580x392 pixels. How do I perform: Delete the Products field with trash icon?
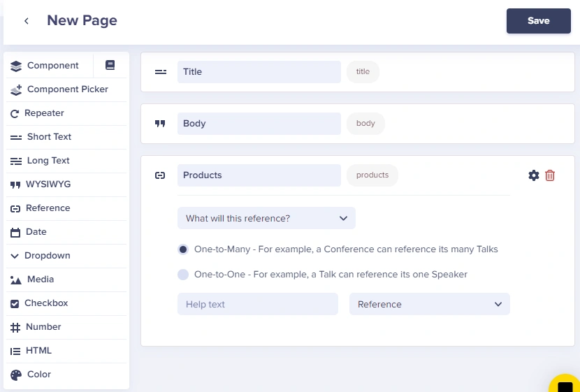pyautogui.click(x=550, y=175)
